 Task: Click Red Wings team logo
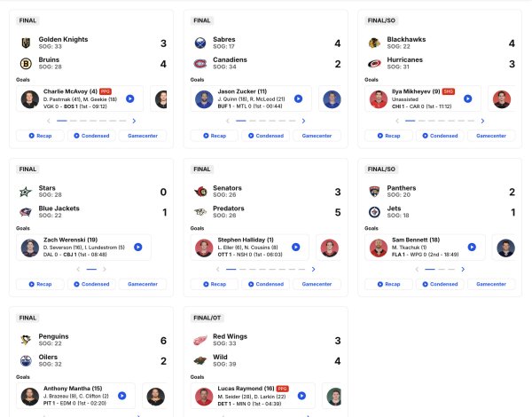point(200,340)
